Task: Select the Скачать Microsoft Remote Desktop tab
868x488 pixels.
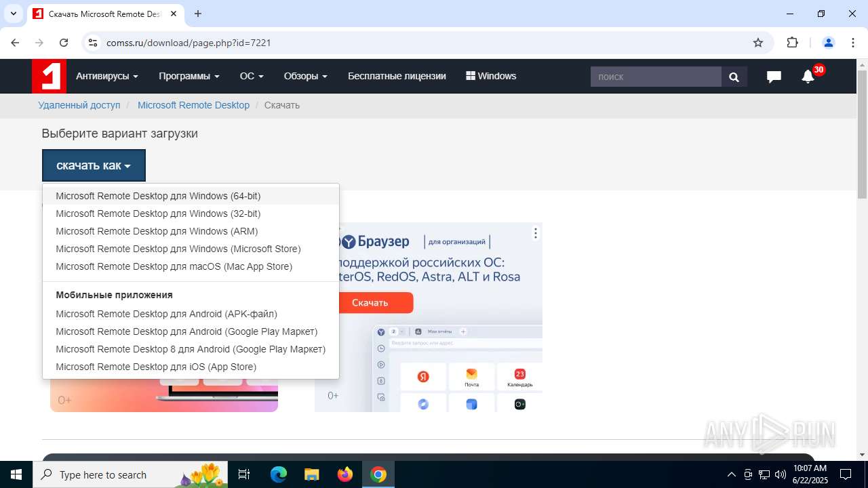Action: point(104,14)
